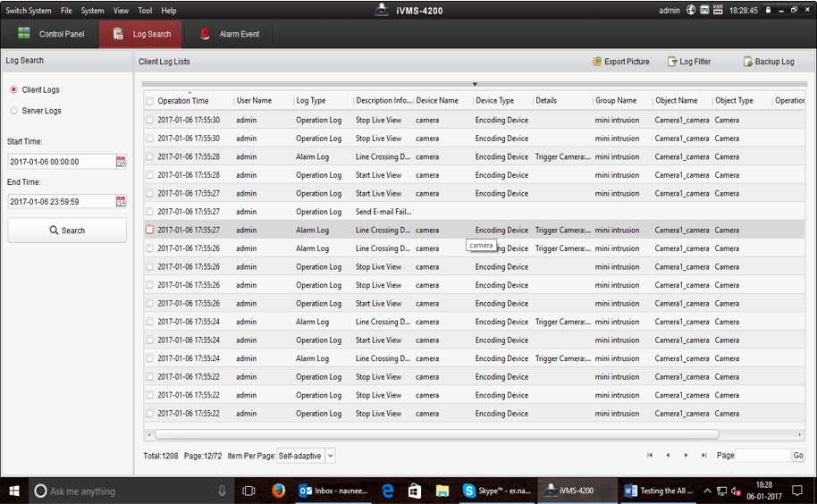
Task: Select the Client Logs radio button
Action: point(13,90)
